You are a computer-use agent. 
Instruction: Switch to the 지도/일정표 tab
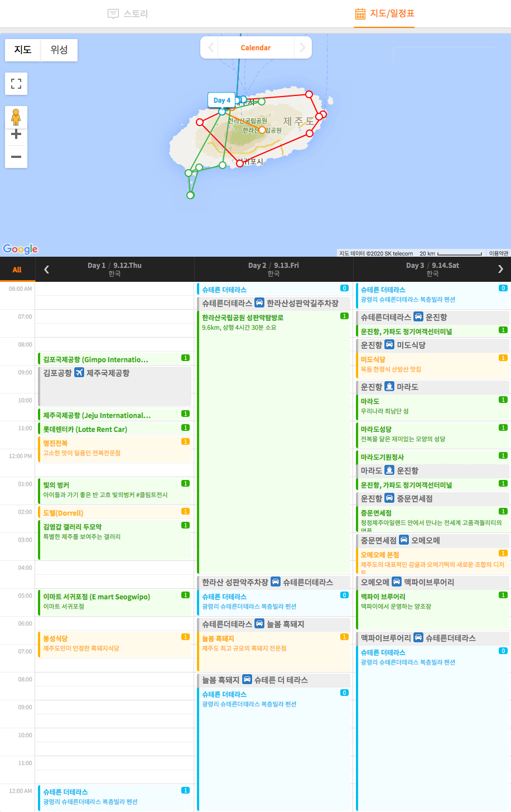pyautogui.click(x=384, y=15)
